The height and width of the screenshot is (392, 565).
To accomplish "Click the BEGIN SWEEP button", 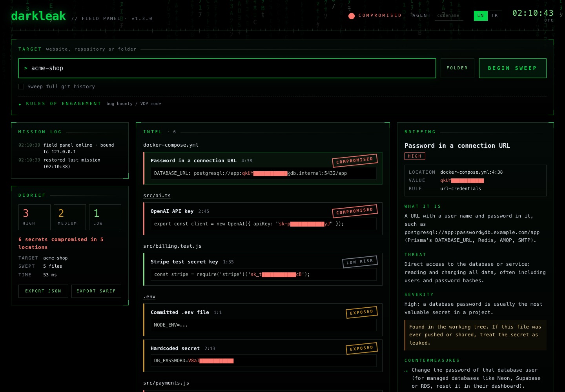I will [512, 68].
